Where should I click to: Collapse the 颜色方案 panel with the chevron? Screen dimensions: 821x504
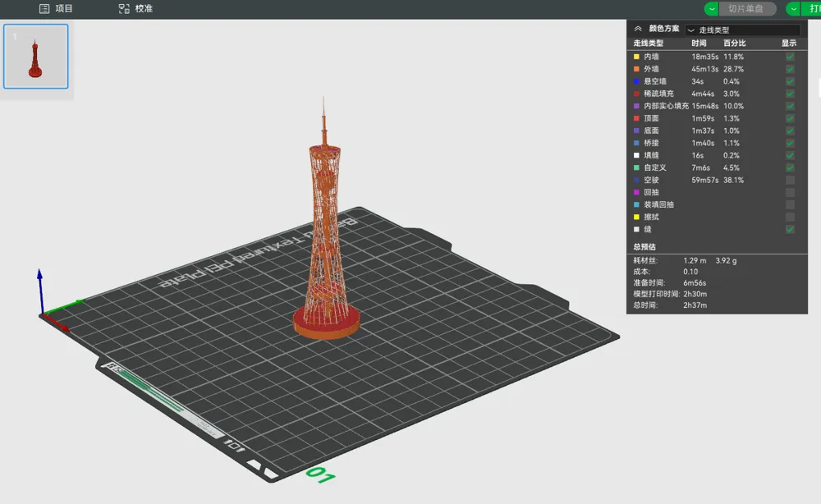[636, 30]
